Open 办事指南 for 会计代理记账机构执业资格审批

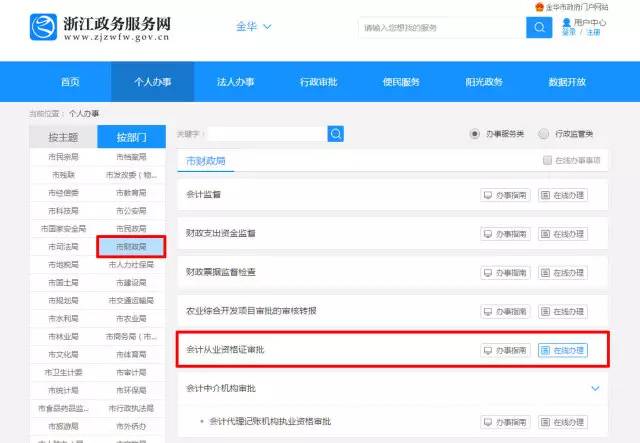[x=505, y=422]
